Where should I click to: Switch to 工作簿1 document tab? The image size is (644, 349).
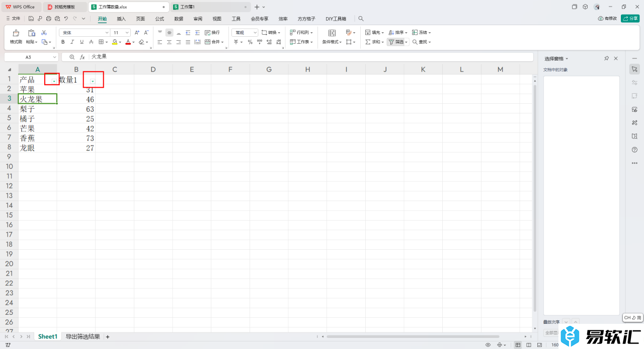pos(210,7)
